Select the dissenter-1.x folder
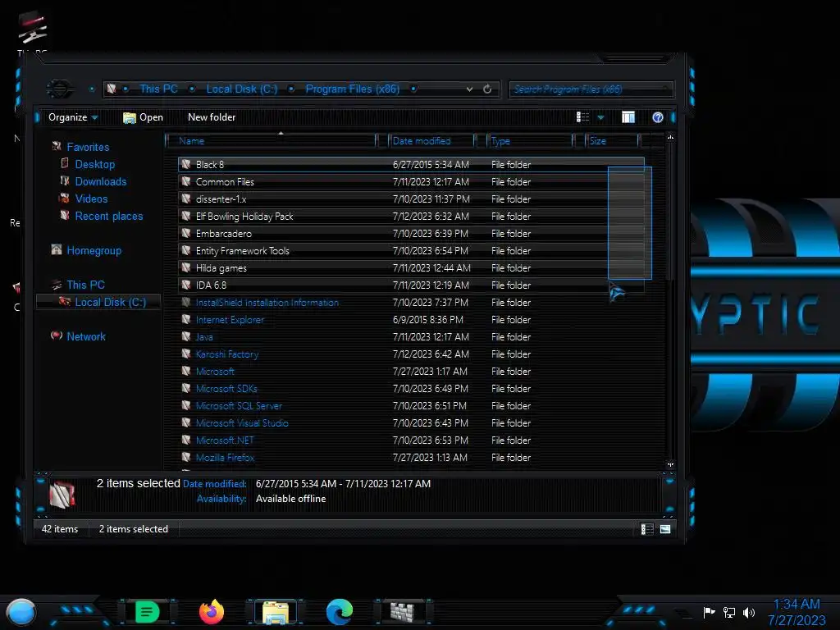This screenshot has height=630, width=840. tap(411, 199)
